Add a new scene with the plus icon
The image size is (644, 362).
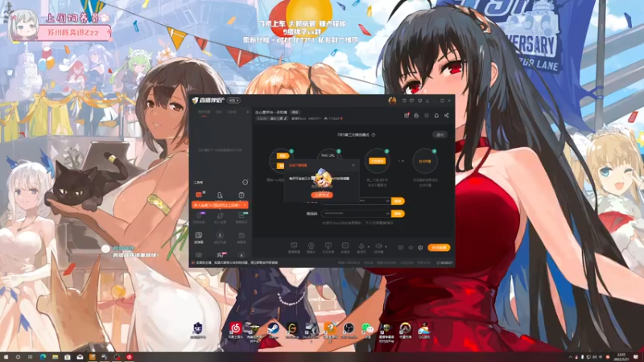[x=248, y=112]
